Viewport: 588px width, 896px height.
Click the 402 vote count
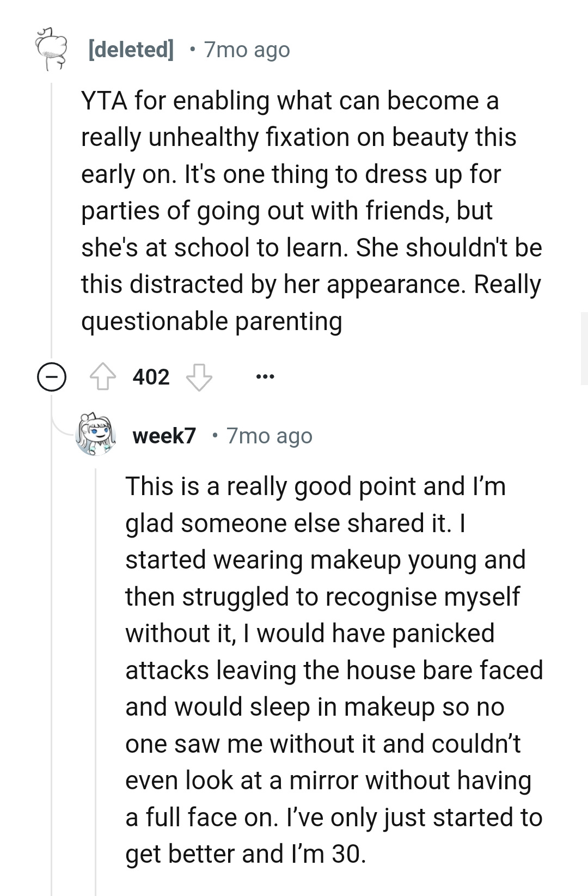tap(151, 376)
